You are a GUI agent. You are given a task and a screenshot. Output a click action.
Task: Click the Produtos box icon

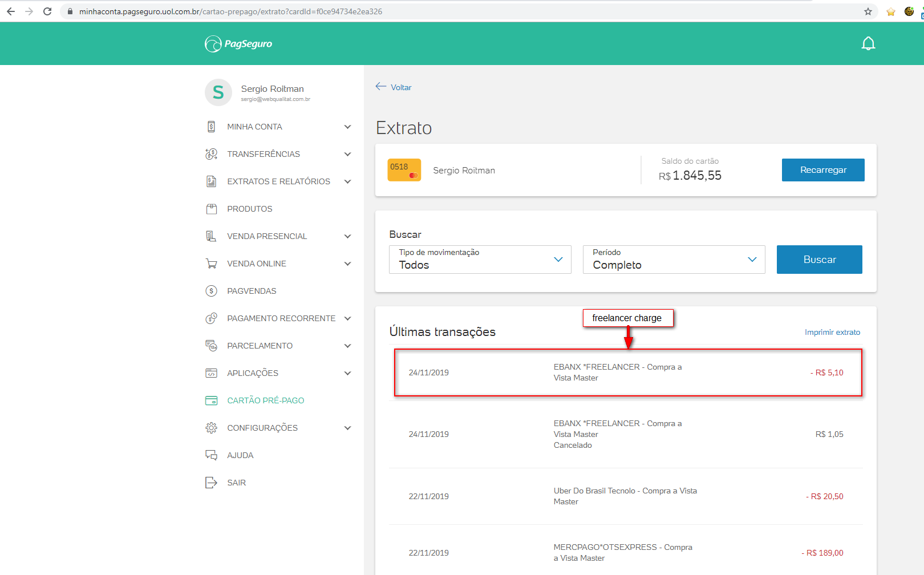[x=212, y=209]
